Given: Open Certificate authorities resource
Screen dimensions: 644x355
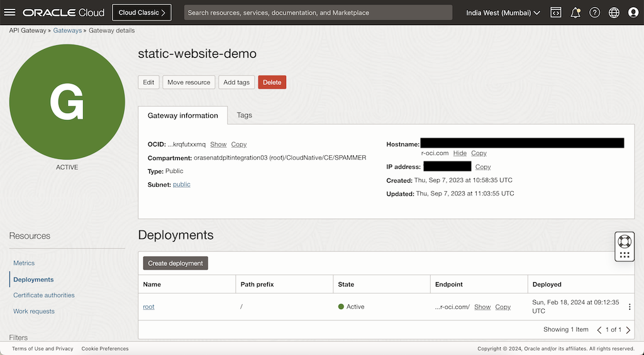Looking at the screenshot, I should [44, 295].
